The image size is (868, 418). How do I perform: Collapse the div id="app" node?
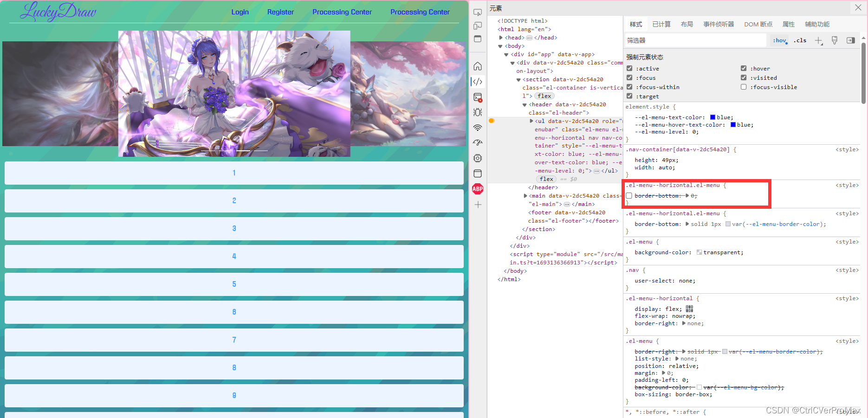click(506, 54)
